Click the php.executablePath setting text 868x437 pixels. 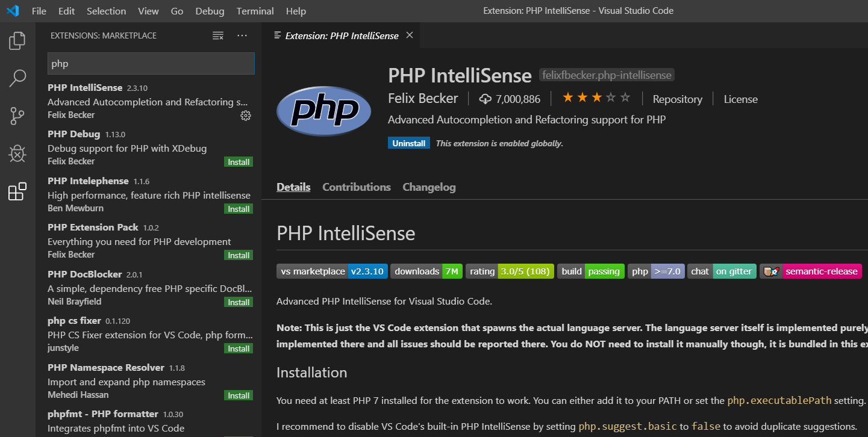[779, 401]
